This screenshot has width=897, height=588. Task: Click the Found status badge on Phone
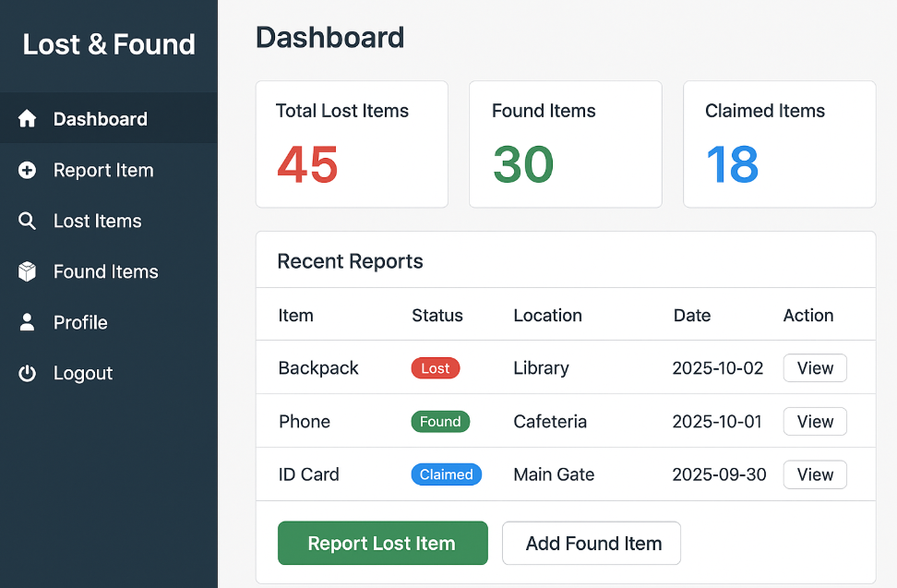[440, 421]
